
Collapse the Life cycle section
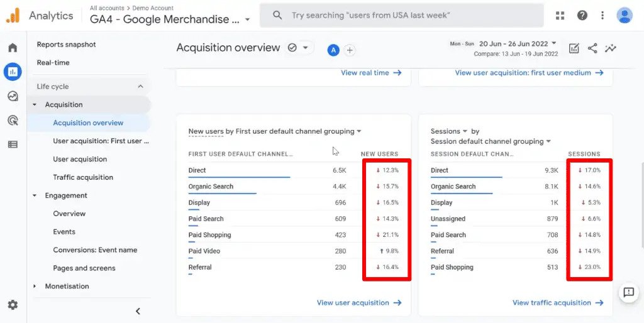(140, 87)
